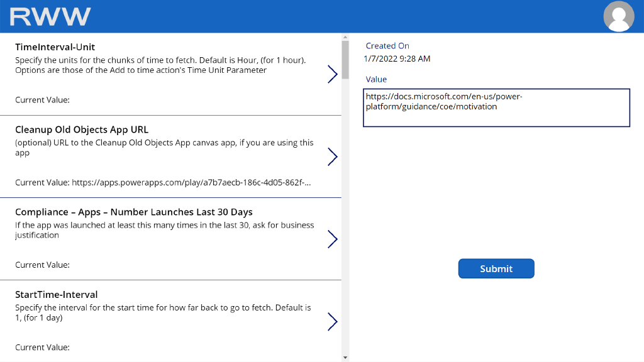Expand StartTime-Interval with its arrow

[x=332, y=321]
